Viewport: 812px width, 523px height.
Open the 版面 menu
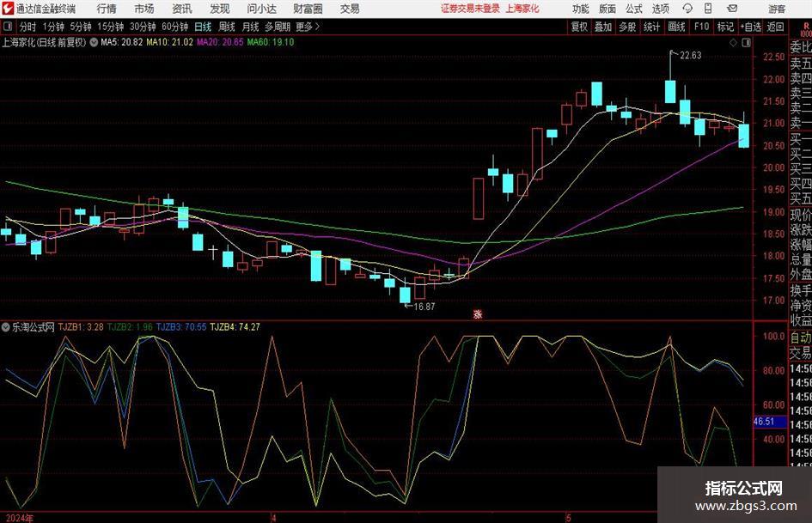(x=607, y=9)
